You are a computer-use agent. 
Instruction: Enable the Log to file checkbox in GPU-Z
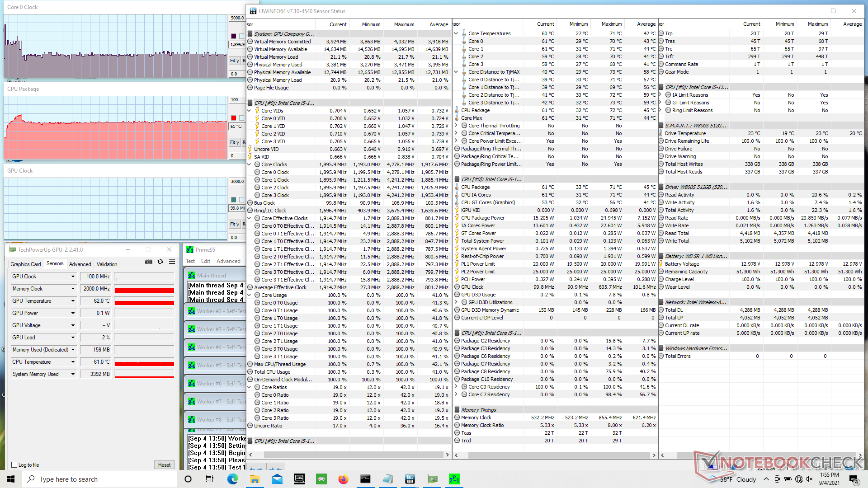(x=14, y=465)
